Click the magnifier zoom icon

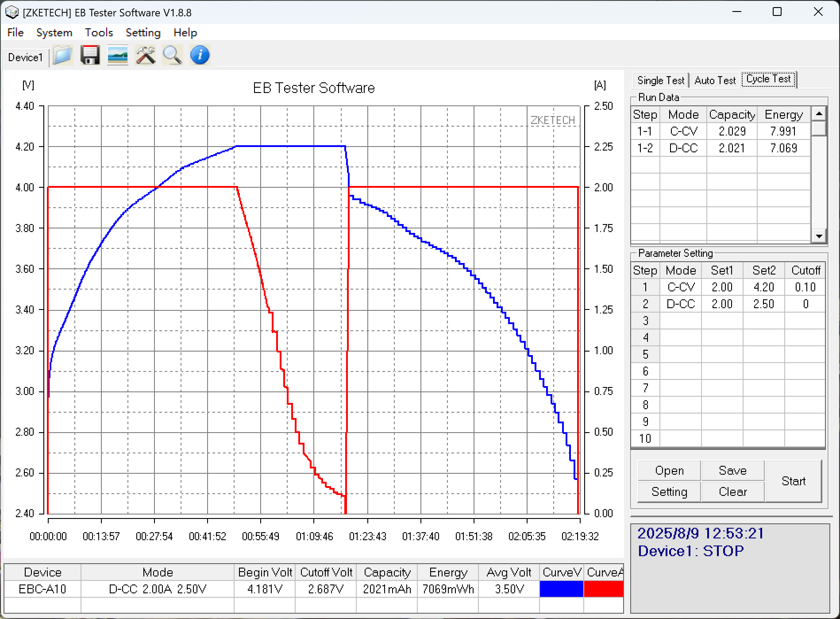tap(172, 56)
